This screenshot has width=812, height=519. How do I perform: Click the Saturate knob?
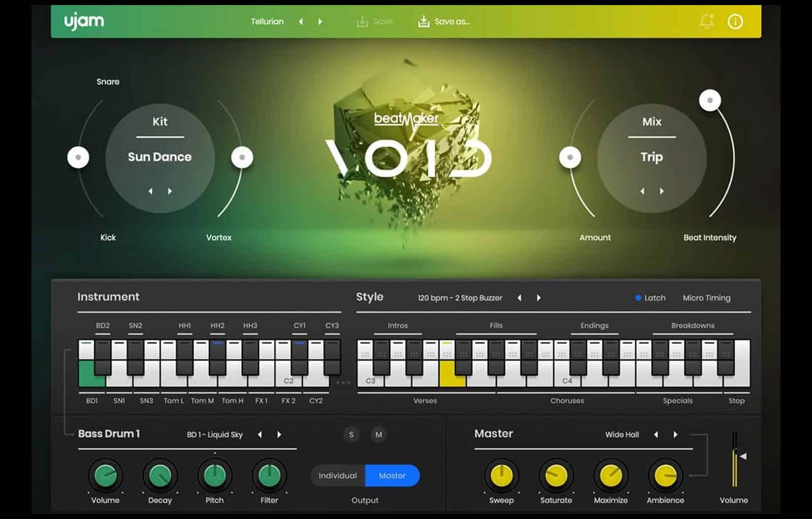(x=556, y=476)
